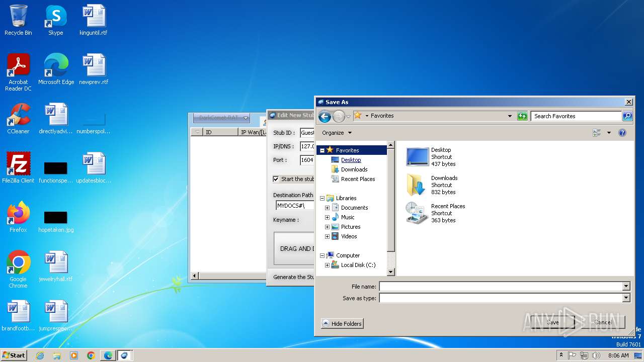Select the hopetaken.jpg desktop file

(56, 221)
